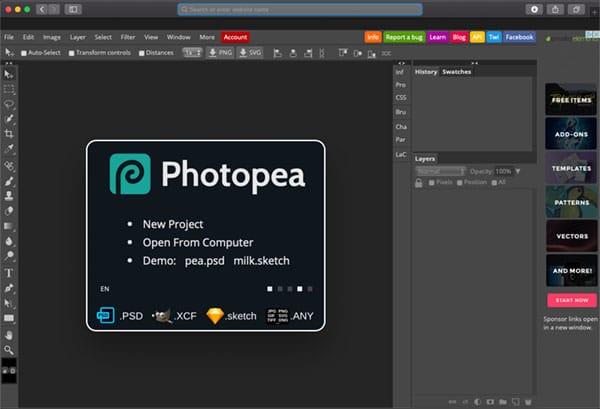Viewport: 600px width, 409px height.
Task: Select the Move tool in the toolbox
Action: point(8,74)
